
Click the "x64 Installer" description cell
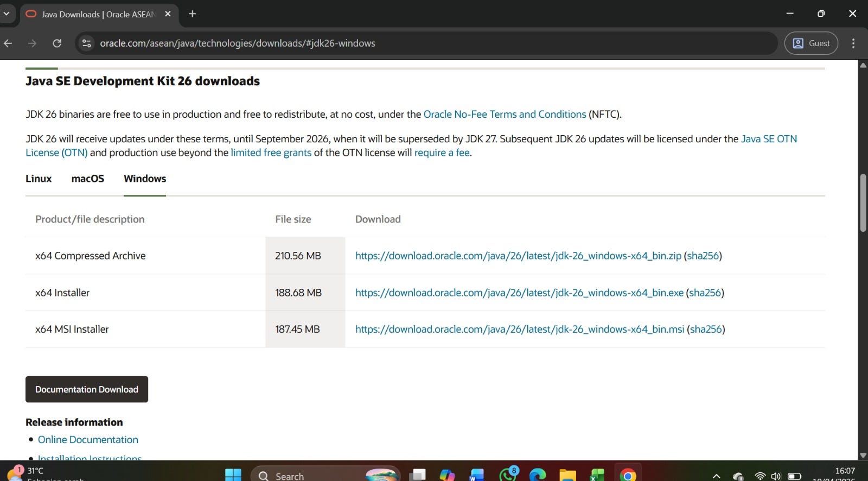coord(145,293)
